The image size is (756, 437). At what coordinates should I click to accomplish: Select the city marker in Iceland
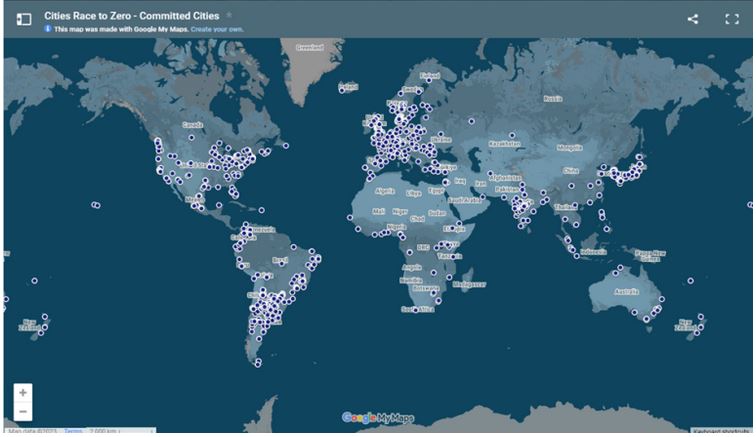pyautogui.click(x=342, y=90)
